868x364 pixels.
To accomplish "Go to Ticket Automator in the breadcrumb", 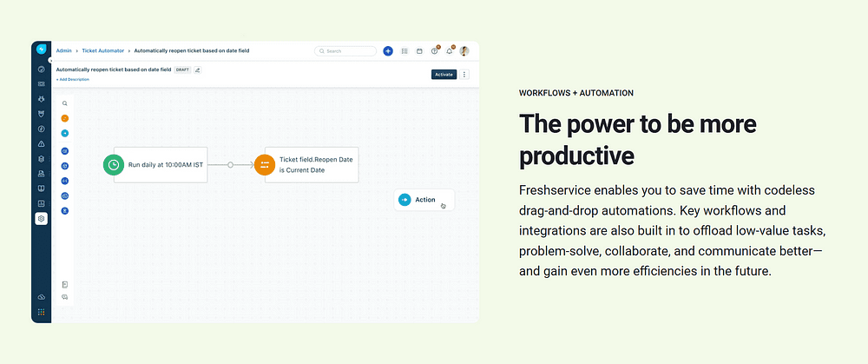I will (103, 50).
